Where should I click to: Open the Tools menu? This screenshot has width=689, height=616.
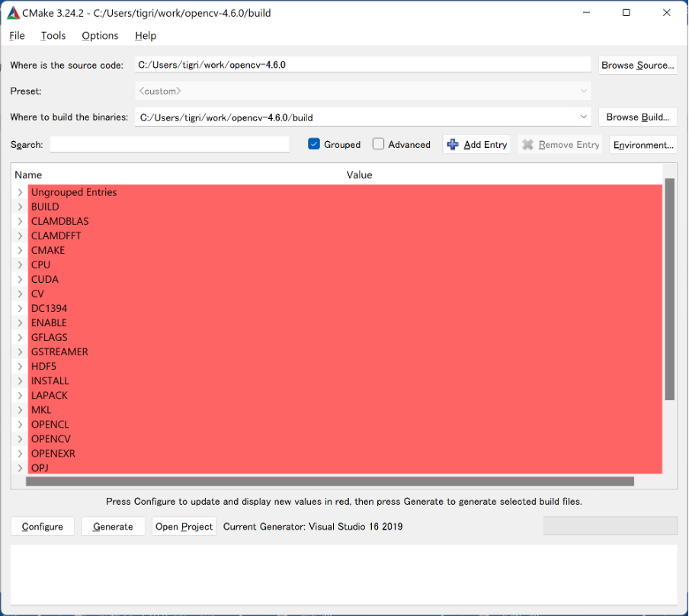(x=53, y=35)
